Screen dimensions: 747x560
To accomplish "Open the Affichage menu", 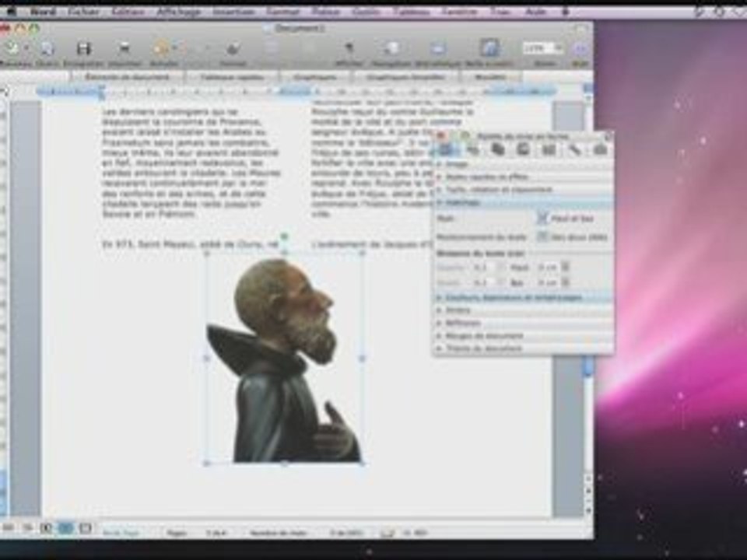I will [x=179, y=12].
